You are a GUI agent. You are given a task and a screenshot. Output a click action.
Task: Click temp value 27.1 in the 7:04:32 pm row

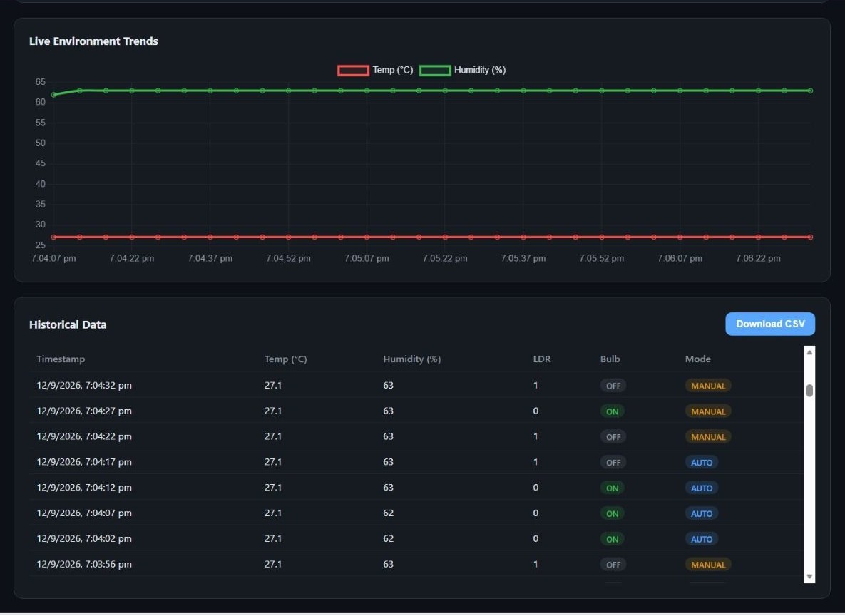click(x=273, y=386)
